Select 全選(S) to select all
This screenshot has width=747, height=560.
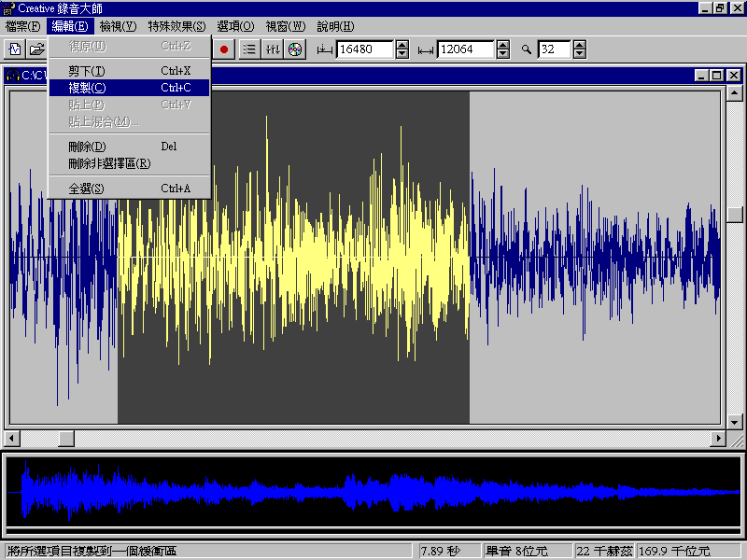point(86,189)
